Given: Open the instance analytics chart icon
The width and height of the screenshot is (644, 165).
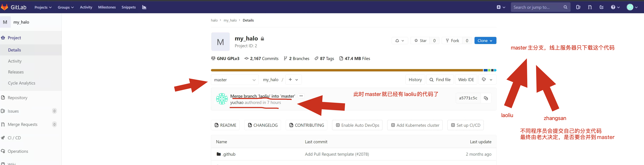Looking at the screenshot, I should [x=144, y=7].
